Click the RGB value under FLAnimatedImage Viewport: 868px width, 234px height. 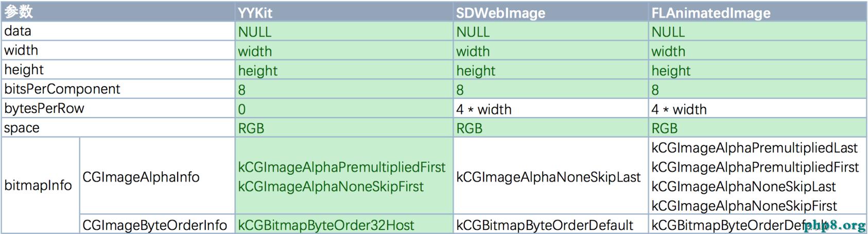[x=664, y=128]
